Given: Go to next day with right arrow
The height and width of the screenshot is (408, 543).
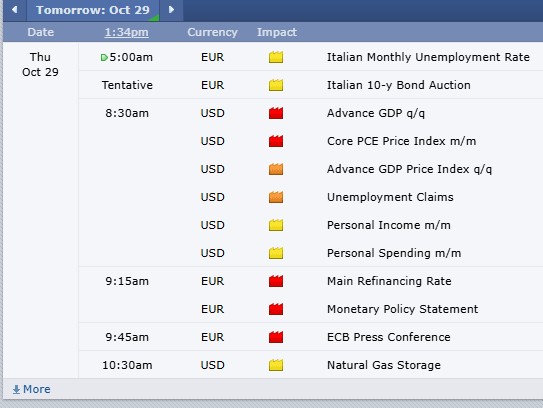Looking at the screenshot, I should pyautogui.click(x=171, y=10).
